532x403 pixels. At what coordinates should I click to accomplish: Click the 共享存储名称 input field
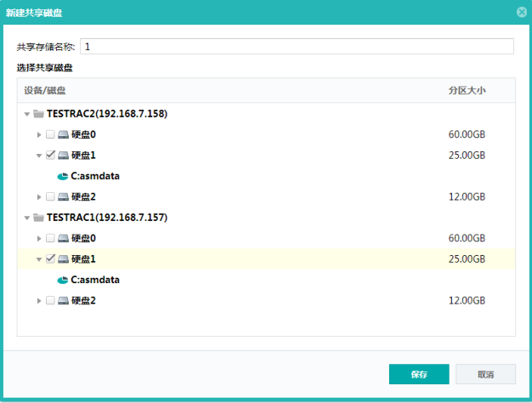point(297,46)
